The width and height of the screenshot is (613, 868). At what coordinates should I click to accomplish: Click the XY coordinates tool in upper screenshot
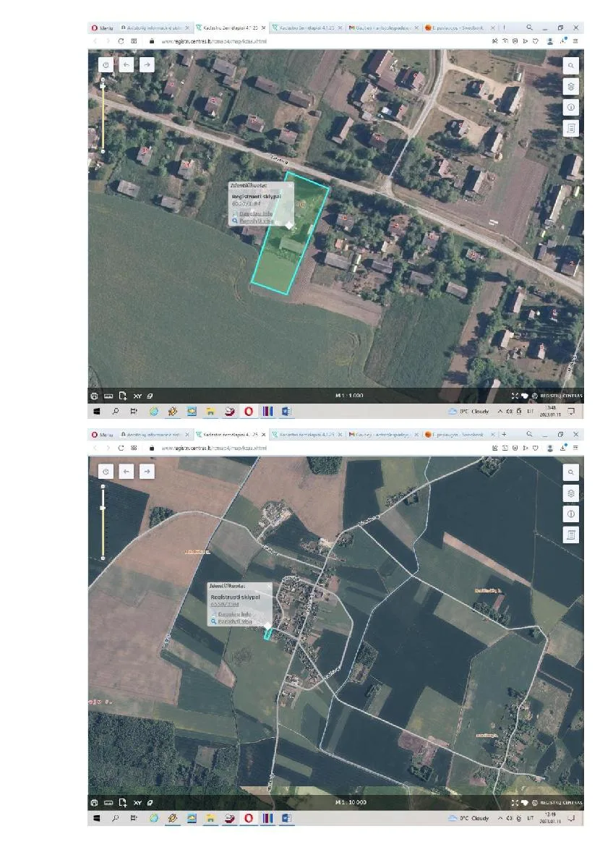(x=137, y=396)
